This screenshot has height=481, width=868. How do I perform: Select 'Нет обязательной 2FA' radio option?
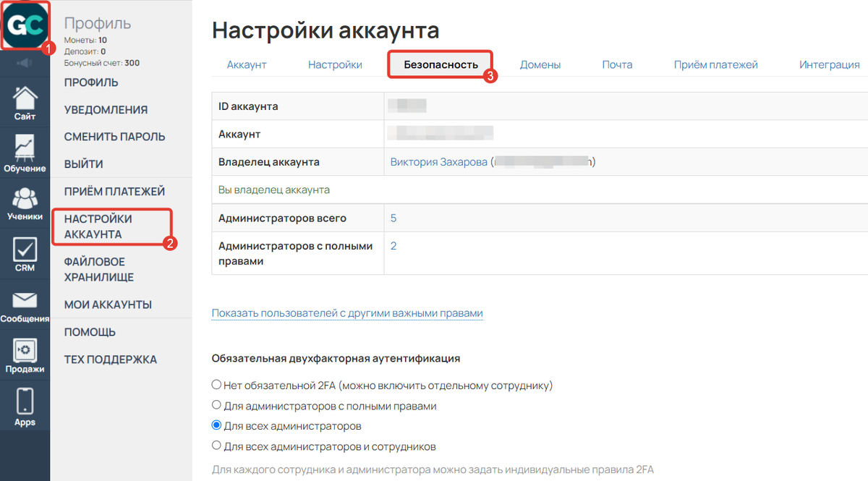click(216, 385)
